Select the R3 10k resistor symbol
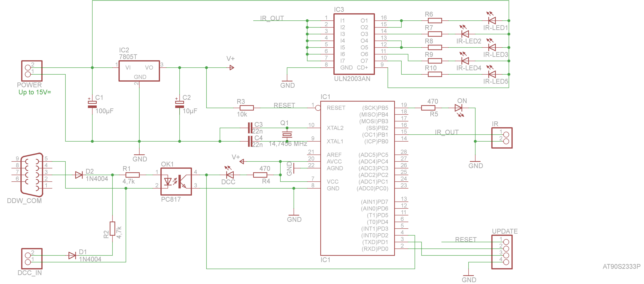 [247, 108]
